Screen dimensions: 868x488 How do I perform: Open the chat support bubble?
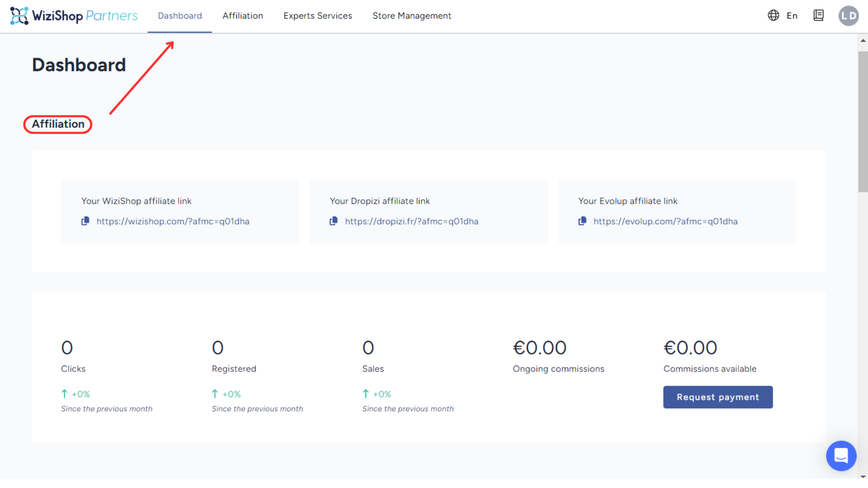click(x=841, y=455)
